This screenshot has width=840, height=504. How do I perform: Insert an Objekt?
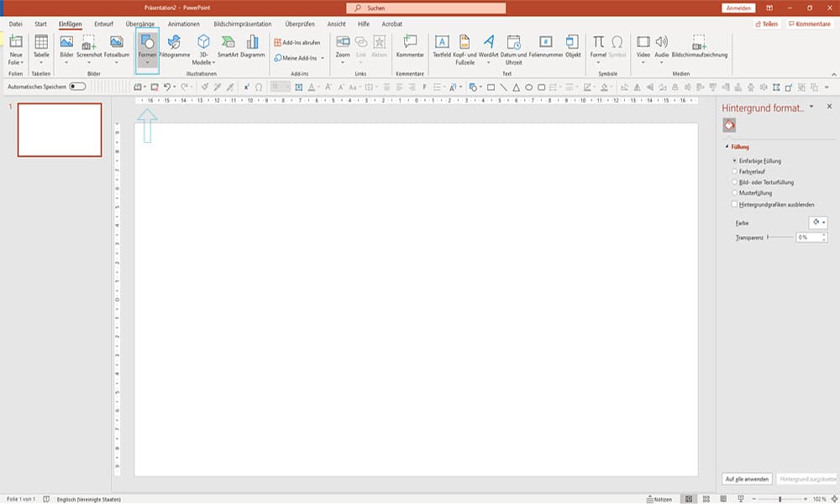click(x=573, y=46)
